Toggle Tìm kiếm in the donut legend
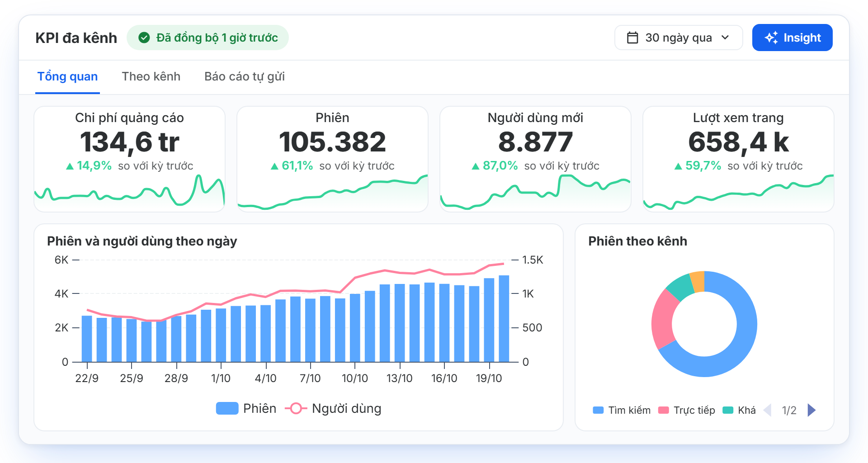The width and height of the screenshot is (868, 463). 622,410
